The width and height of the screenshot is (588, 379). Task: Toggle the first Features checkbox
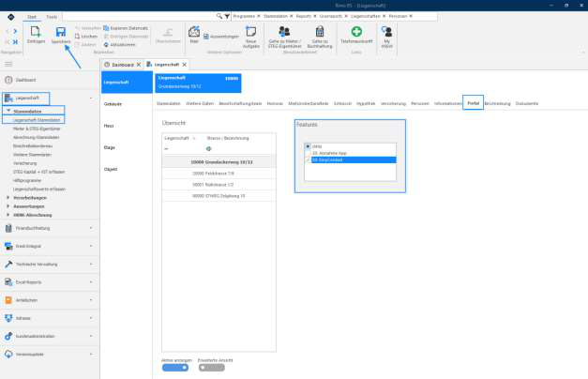[308, 146]
